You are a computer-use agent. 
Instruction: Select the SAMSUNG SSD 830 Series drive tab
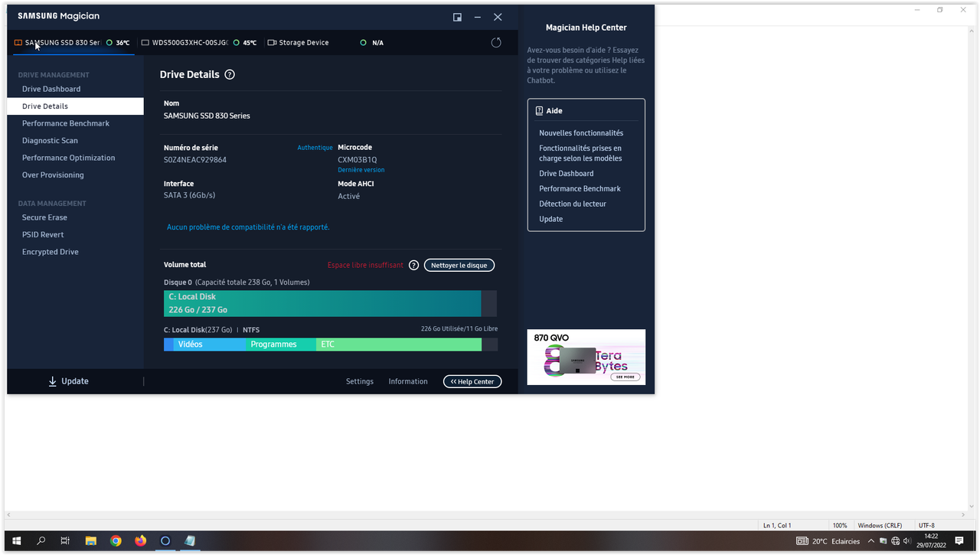tap(73, 43)
